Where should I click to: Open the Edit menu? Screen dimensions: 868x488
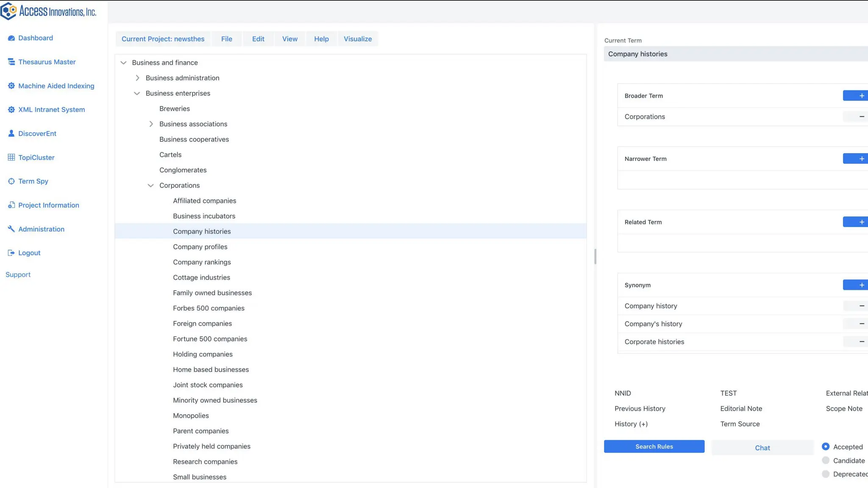point(258,39)
